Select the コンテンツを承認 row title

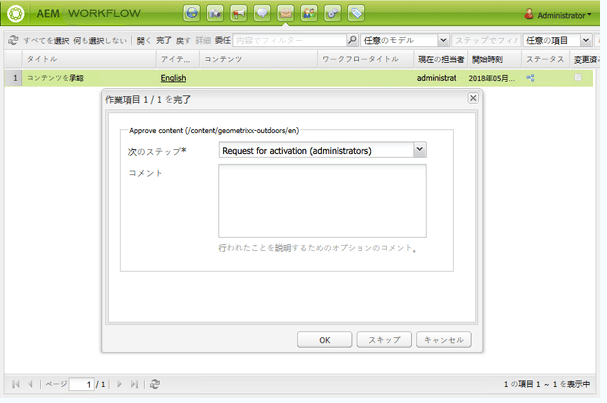55,78
